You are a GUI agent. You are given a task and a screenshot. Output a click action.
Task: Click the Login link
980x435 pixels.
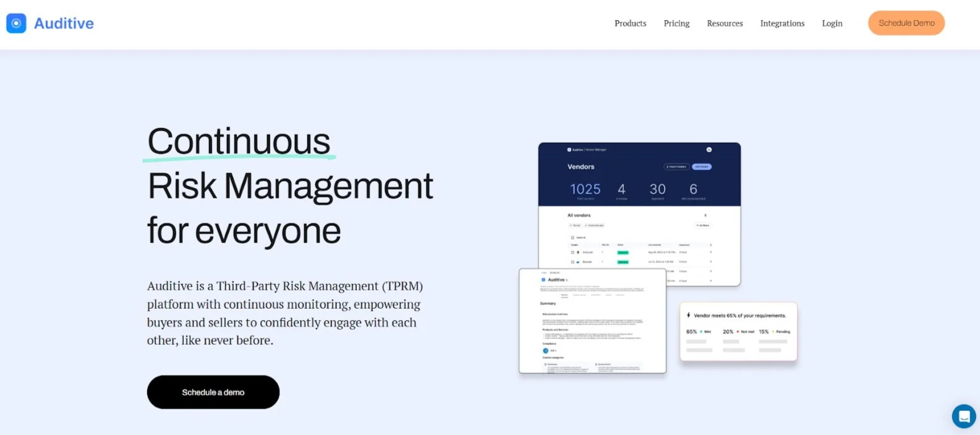[832, 24]
